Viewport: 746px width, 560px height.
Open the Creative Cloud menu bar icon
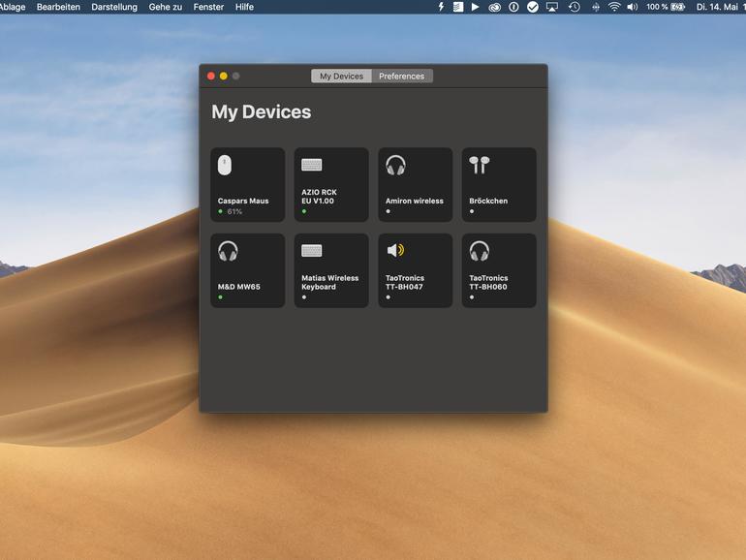pyautogui.click(x=494, y=7)
